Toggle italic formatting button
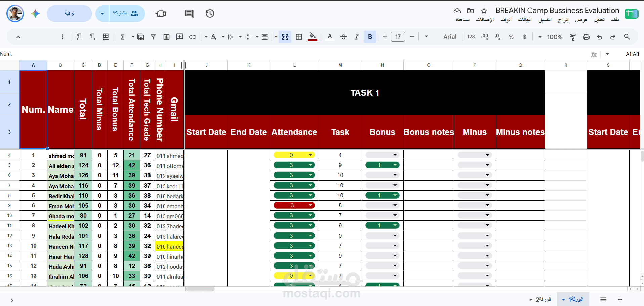This screenshot has width=644, height=306. pyautogui.click(x=356, y=37)
